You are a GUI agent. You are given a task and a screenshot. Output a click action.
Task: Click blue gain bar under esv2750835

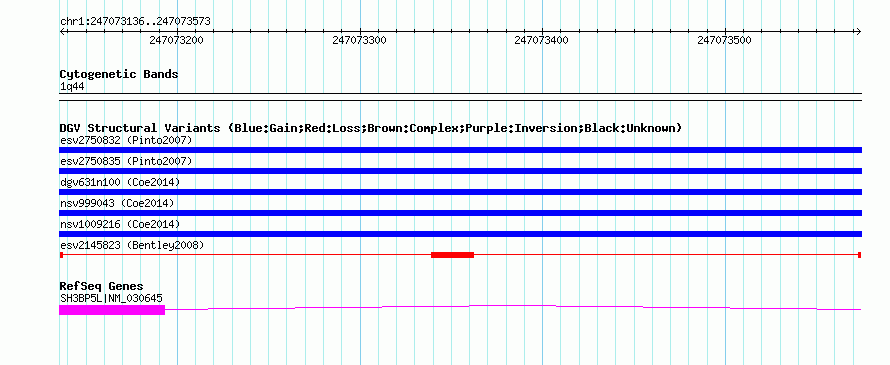(x=460, y=171)
